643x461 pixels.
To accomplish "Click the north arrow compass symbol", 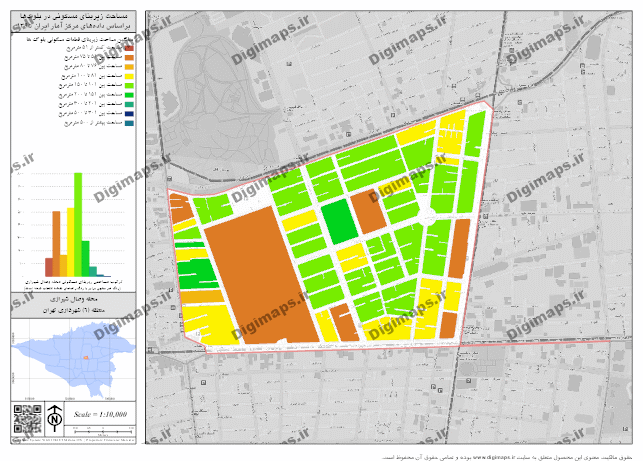I will [56, 415].
